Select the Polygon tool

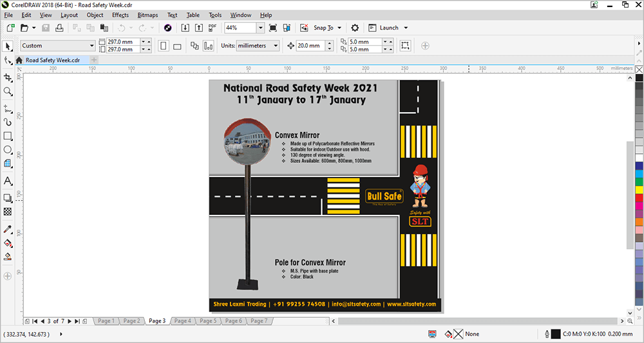click(x=7, y=163)
